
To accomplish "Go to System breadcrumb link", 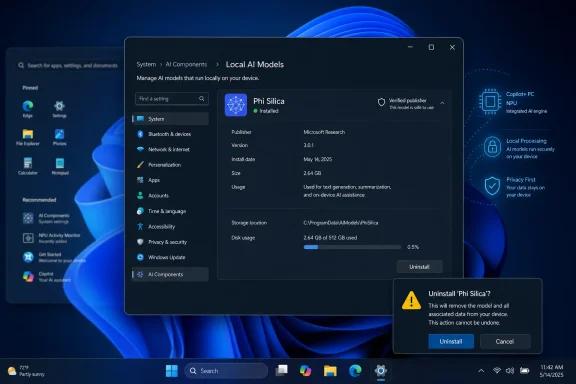I will pyautogui.click(x=146, y=64).
